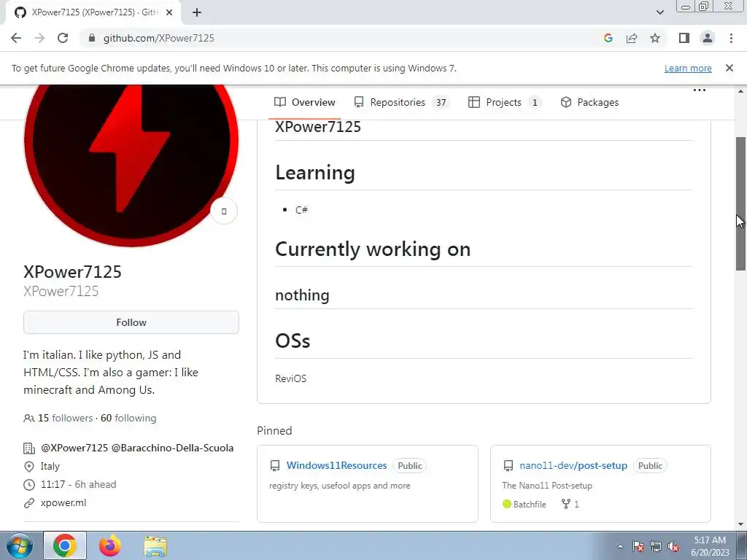Click the status badge on avatar
The image size is (747, 560).
pyautogui.click(x=224, y=211)
